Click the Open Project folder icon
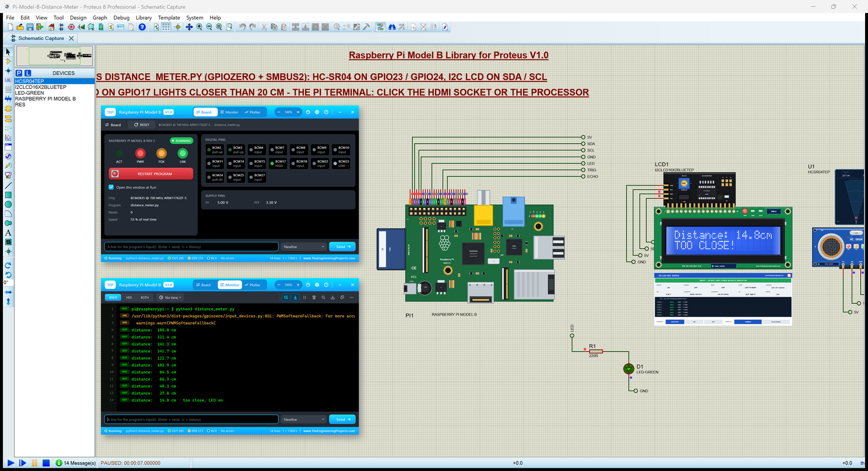Screen dimensions: 868x471 point(20,27)
